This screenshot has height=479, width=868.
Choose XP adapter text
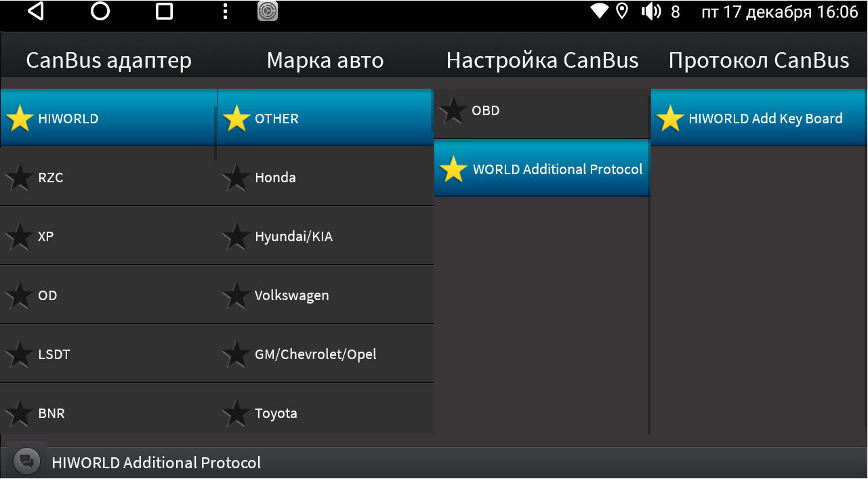(46, 236)
